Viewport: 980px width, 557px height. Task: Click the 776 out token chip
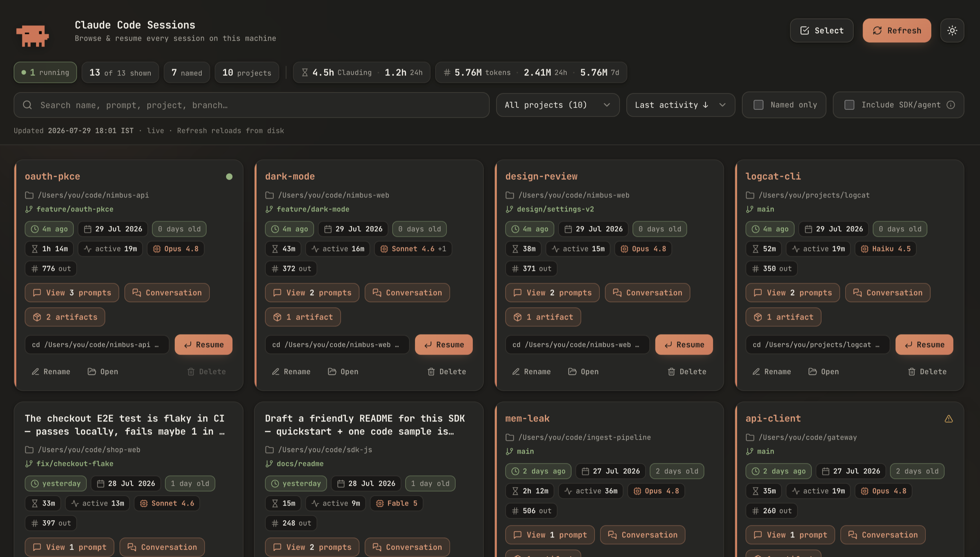click(51, 269)
